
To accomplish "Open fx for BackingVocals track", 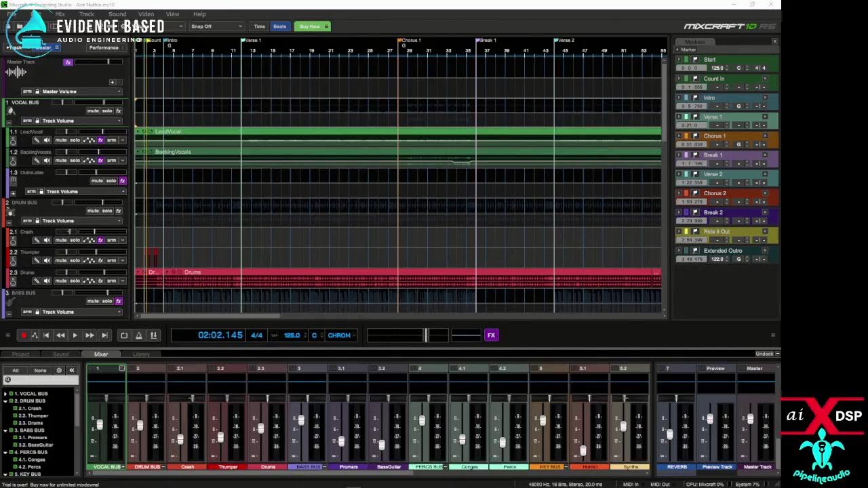I will [100, 161].
